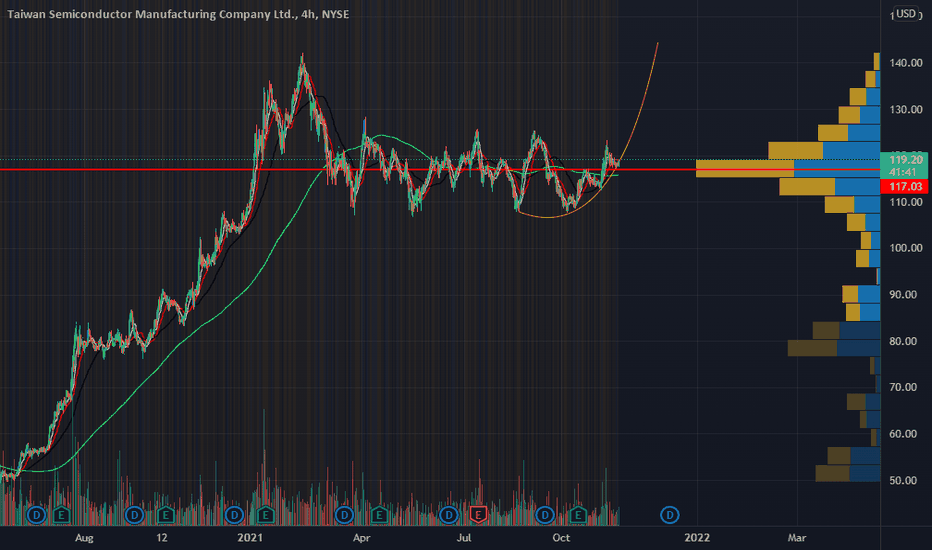Click the dividend marker just left of Oct
The image size is (932, 550).
(x=544, y=515)
